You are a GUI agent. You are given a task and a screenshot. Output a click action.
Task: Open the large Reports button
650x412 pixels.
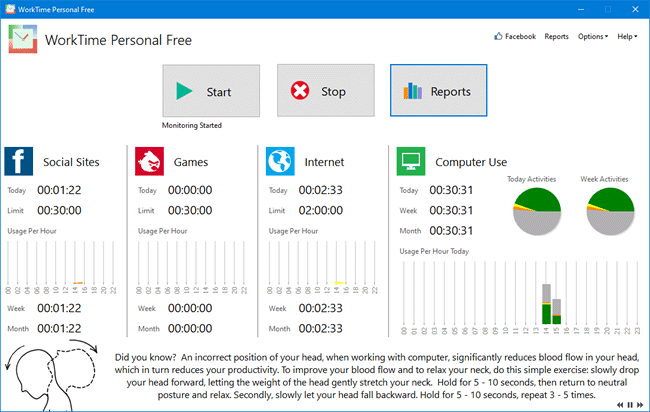(x=439, y=90)
